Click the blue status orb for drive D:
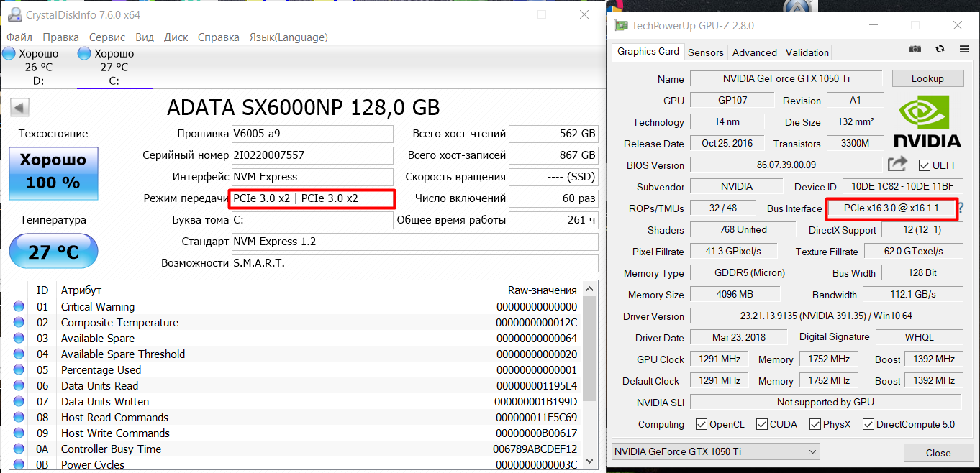 [9, 54]
